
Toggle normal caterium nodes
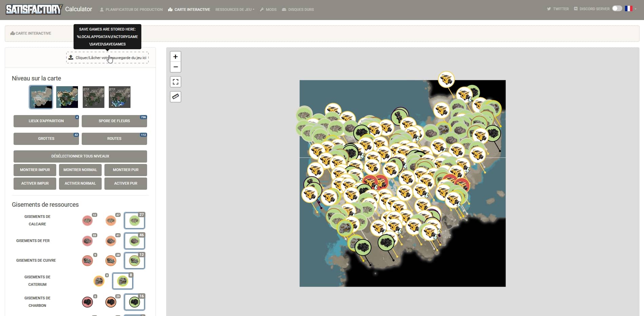tap(99, 281)
